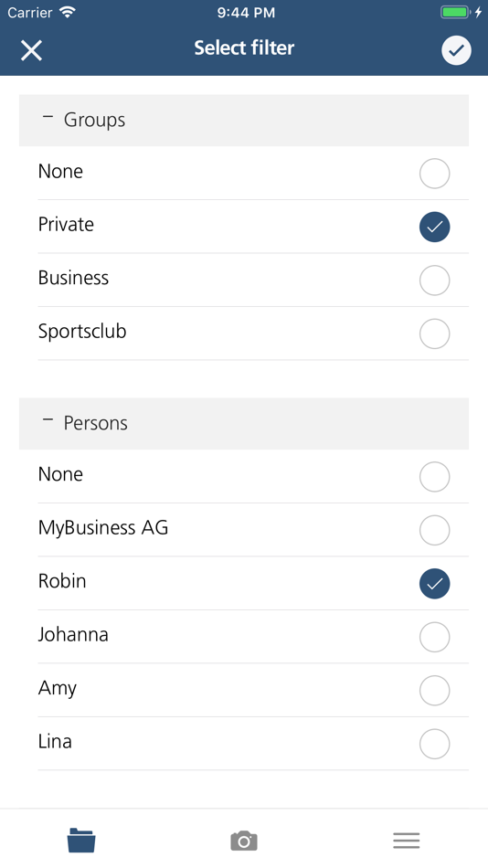The height and width of the screenshot is (868, 488).
Task: Collapse the Groups section via minus icon
Action: click(x=48, y=117)
